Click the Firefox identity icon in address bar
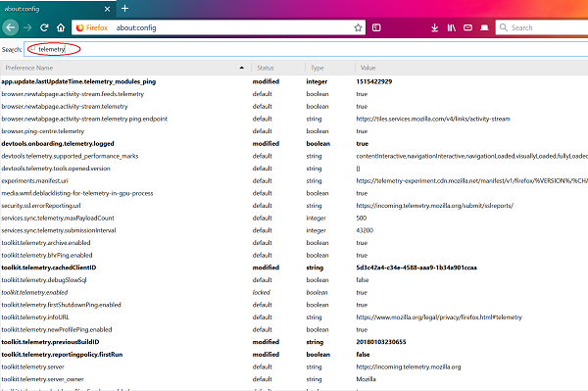 91,27
